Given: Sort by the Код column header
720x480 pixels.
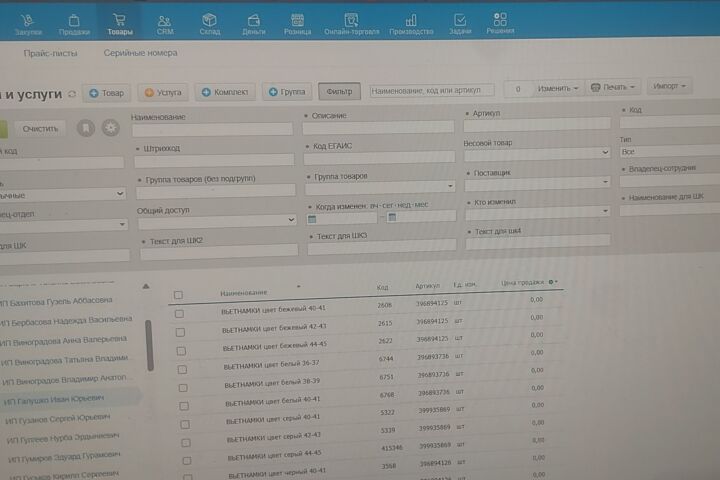Looking at the screenshot, I should [x=382, y=288].
